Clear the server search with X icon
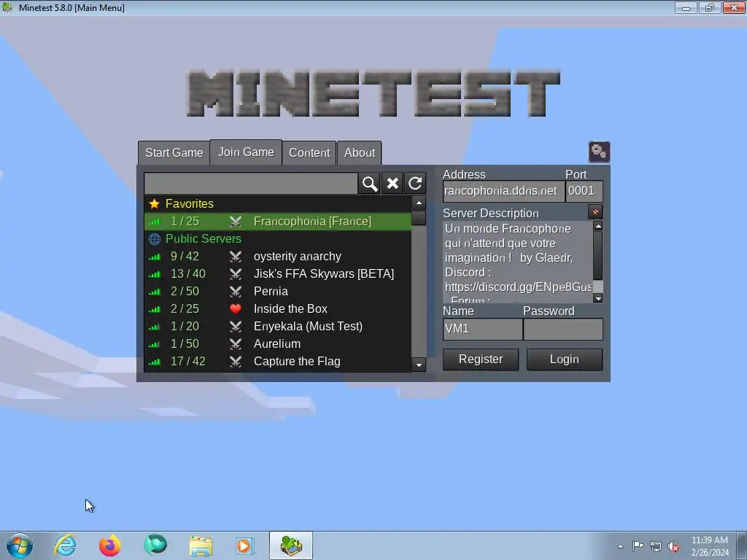The width and height of the screenshot is (747, 560). coord(392,183)
